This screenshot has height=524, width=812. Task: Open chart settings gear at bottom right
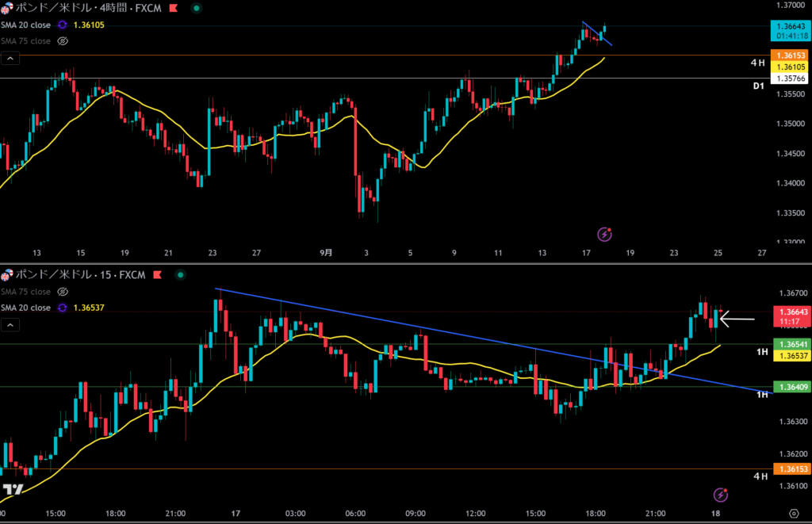point(794,514)
